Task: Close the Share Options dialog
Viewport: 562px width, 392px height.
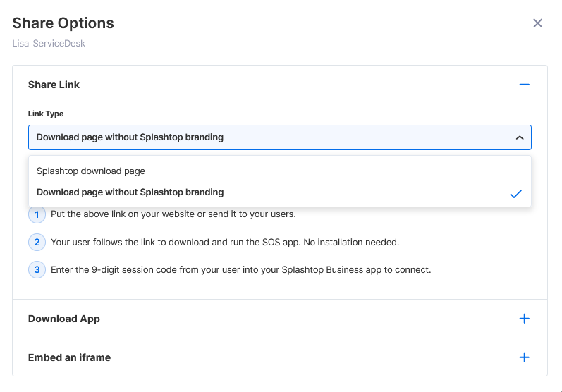Action: 537,23
